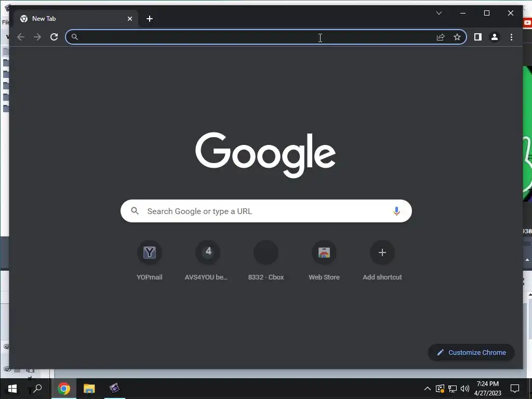Minimize the Chrome window
Screen dimensions: 532x399
coord(463,13)
